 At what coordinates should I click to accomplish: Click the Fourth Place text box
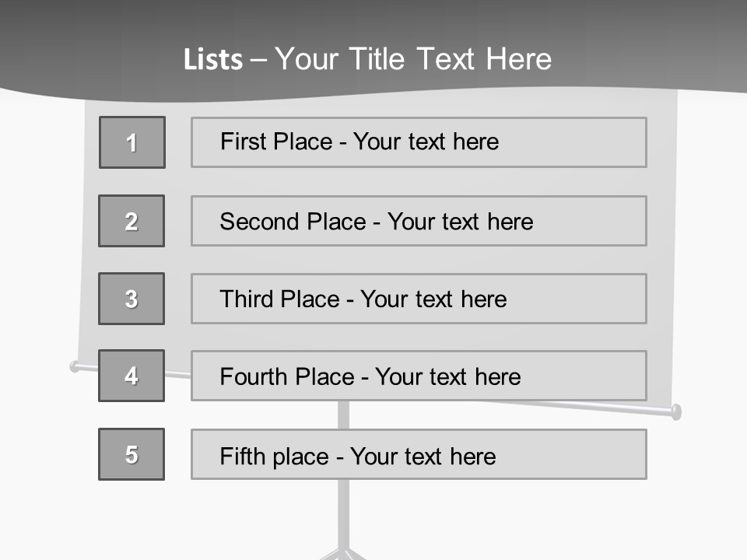click(x=419, y=376)
